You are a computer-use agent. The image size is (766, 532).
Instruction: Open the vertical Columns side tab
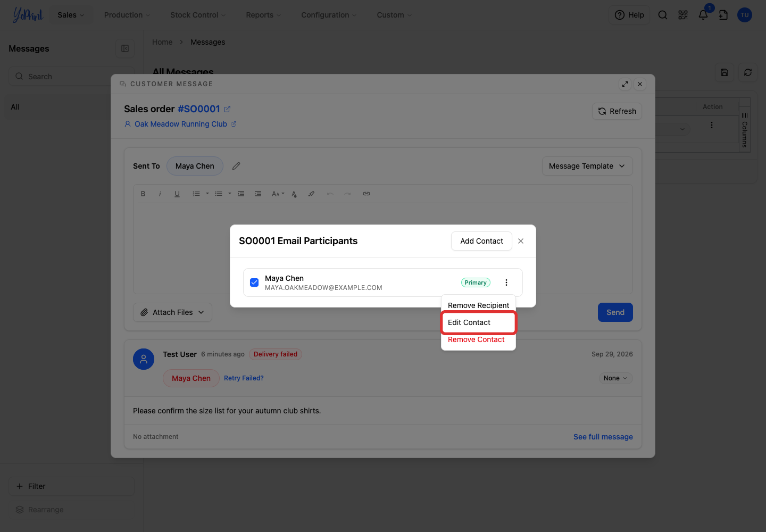745,130
